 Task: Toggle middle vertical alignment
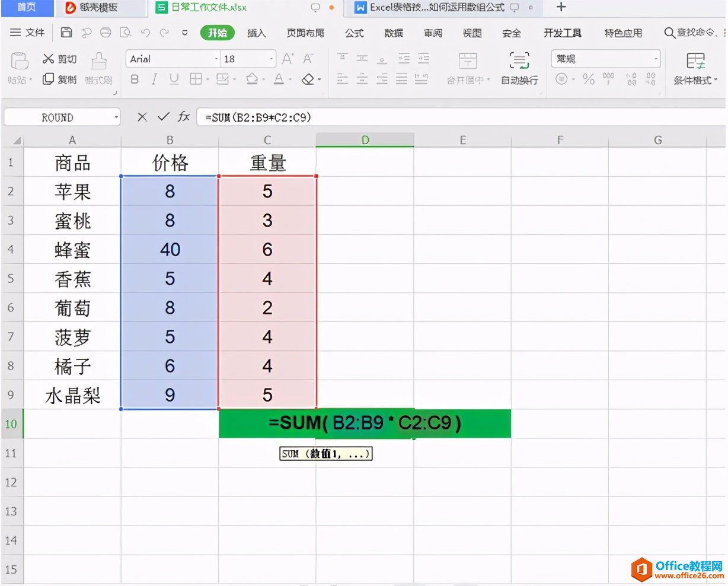pos(362,58)
